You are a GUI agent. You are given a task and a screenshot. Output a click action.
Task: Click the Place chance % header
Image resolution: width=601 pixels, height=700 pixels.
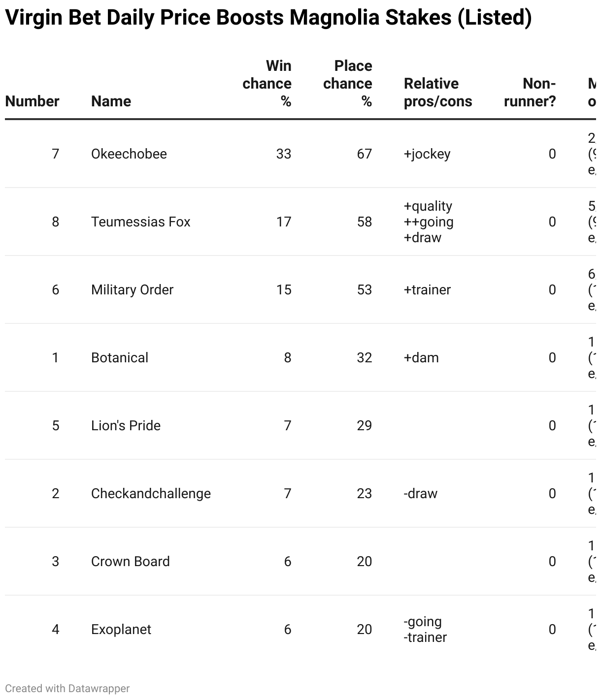click(x=348, y=84)
